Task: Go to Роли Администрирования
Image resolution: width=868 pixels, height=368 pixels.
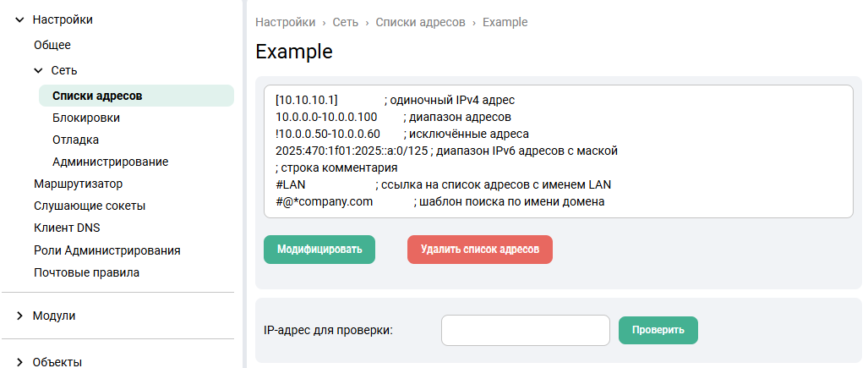Action: point(106,250)
